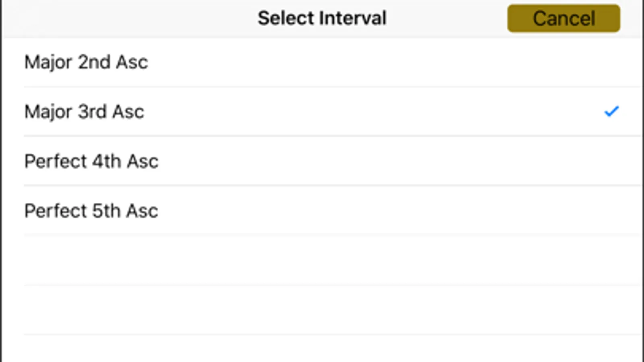Click the word "Perfect" in Perfect 4th Asc
644x362 pixels.
[x=55, y=161]
